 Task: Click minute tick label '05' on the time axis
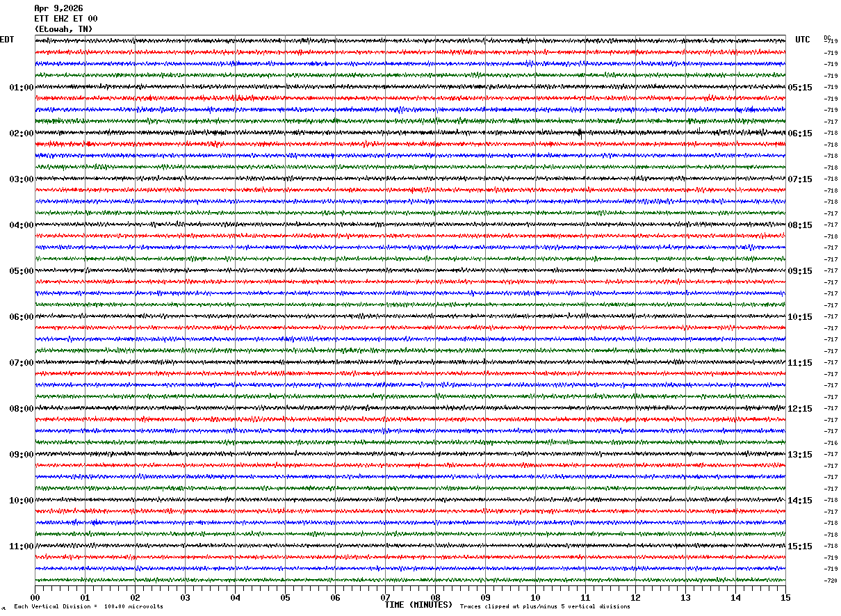coord(285,597)
